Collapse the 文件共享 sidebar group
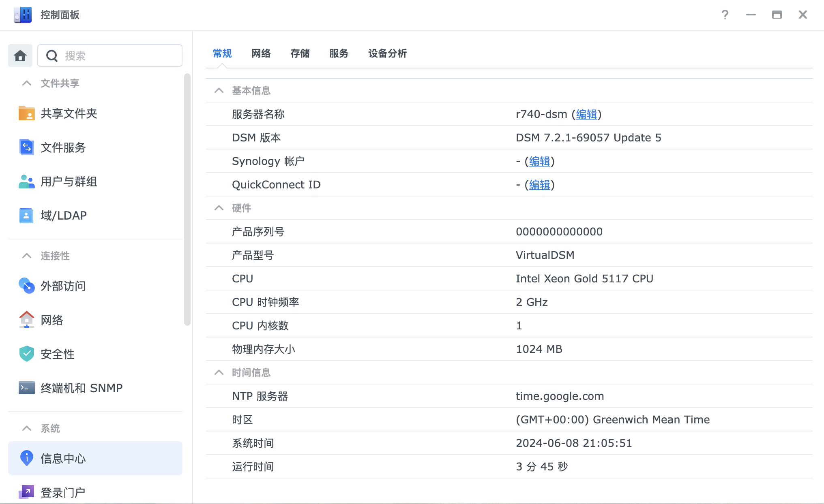Viewport: 824px width, 504px height. click(x=27, y=83)
